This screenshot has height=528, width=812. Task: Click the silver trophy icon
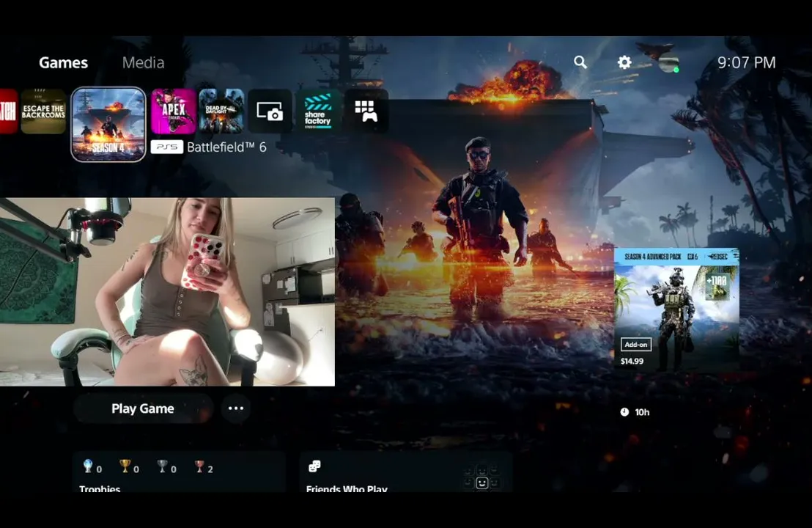[162, 466]
